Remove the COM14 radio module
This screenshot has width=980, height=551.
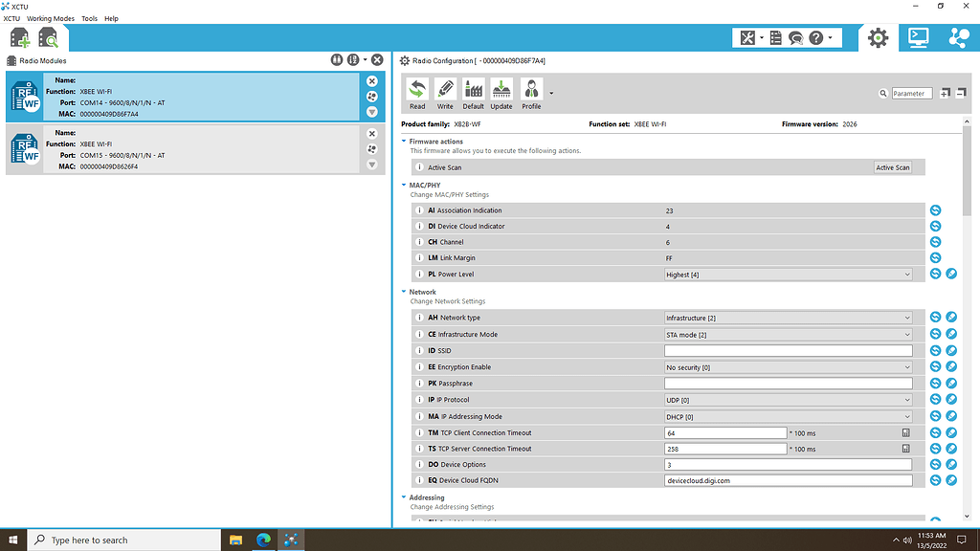372,81
